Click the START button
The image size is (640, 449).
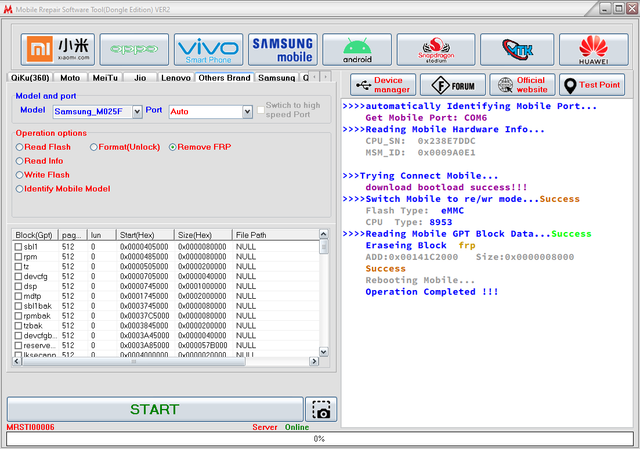[x=155, y=409]
